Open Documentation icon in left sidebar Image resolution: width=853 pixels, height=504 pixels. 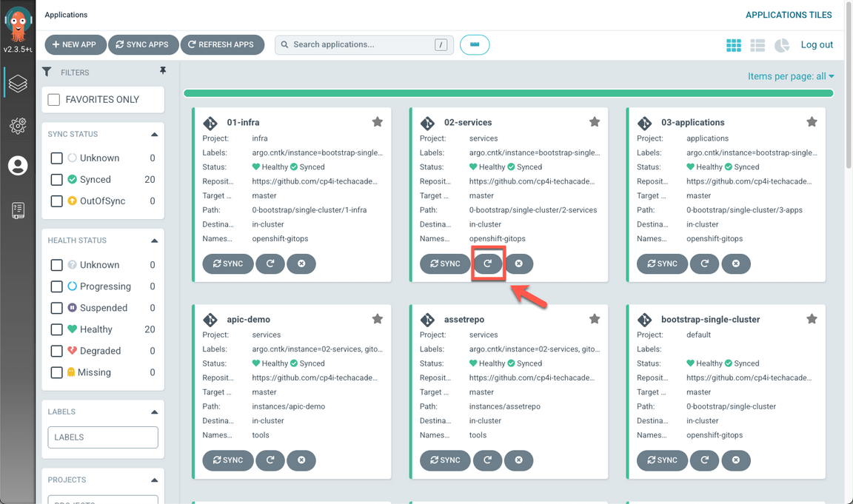click(x=18, y=210)
